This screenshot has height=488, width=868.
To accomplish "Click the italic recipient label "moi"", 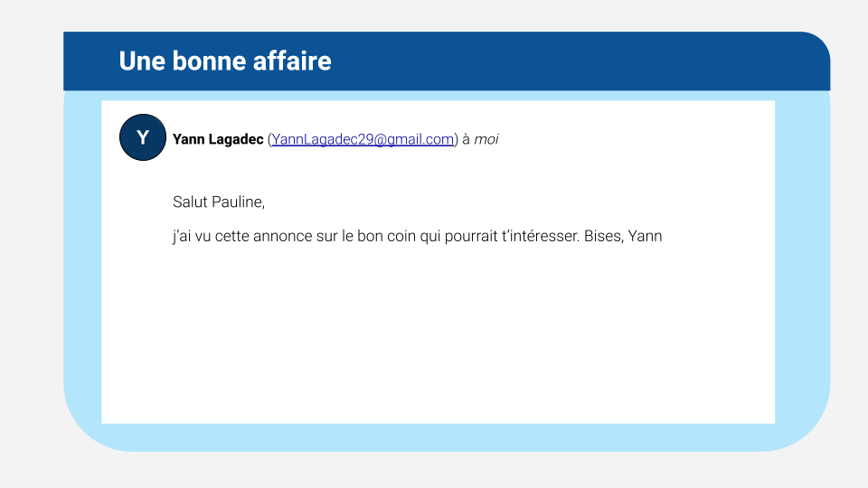I will (486, 139).
